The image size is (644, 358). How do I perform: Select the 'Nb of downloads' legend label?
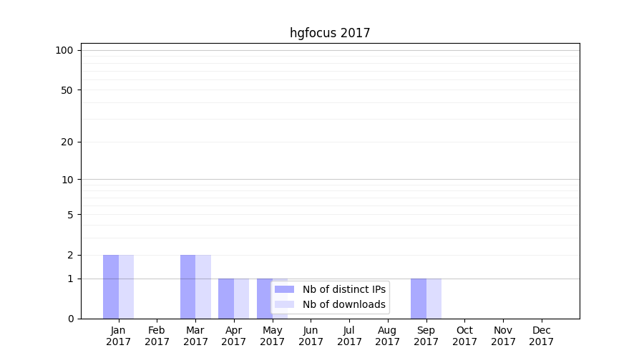pos(343,304)
